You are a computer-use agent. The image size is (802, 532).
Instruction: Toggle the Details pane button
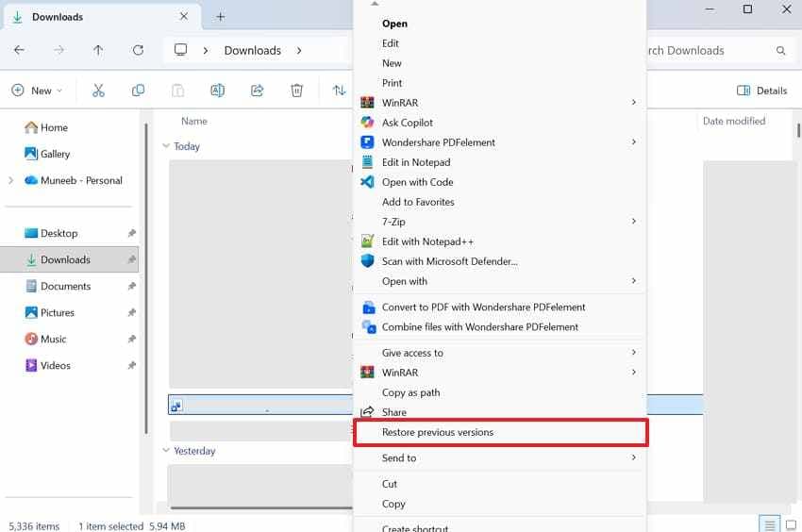pos(761,91)
